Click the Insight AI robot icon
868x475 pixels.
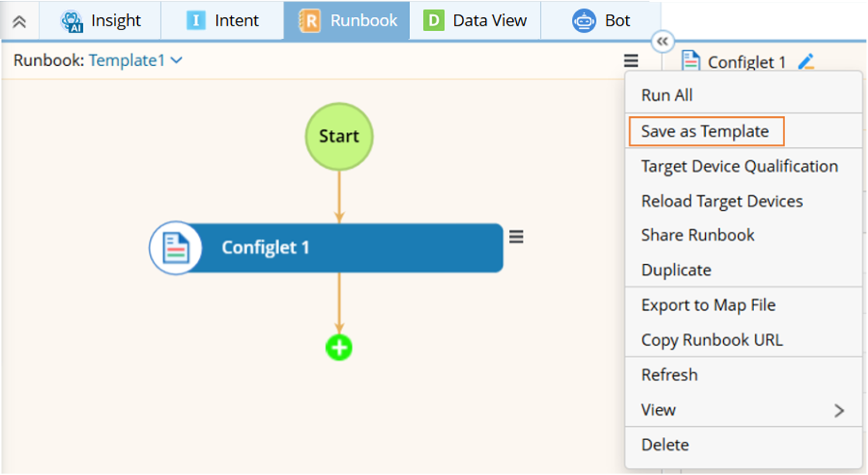[x=72, y=21]
